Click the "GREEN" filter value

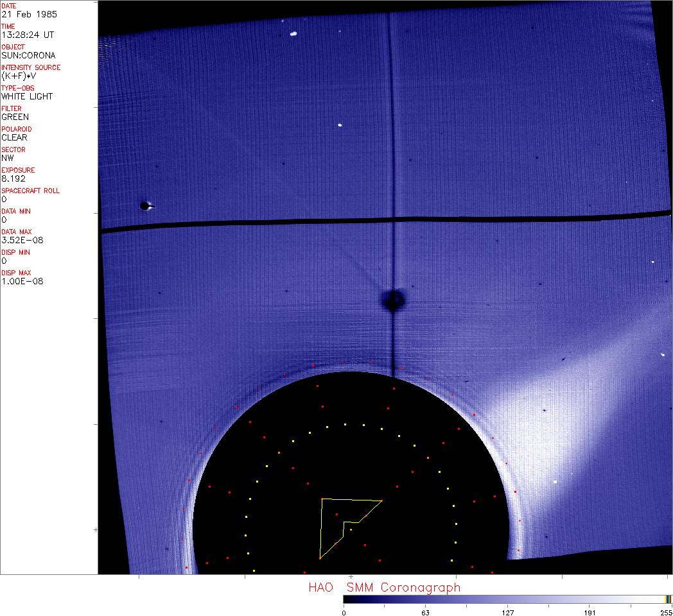[x=15, y=117]
